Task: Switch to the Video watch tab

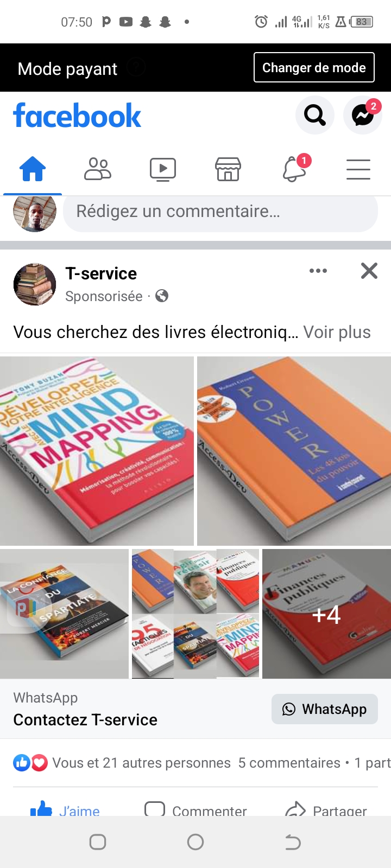Action: [x=163, y=169]
